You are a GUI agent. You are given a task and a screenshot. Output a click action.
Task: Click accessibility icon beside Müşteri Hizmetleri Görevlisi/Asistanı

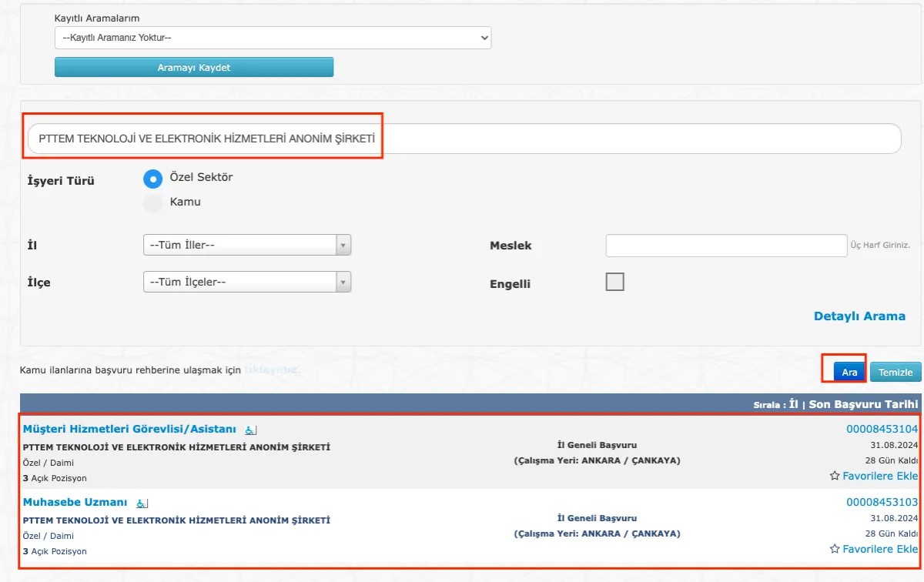250,430
